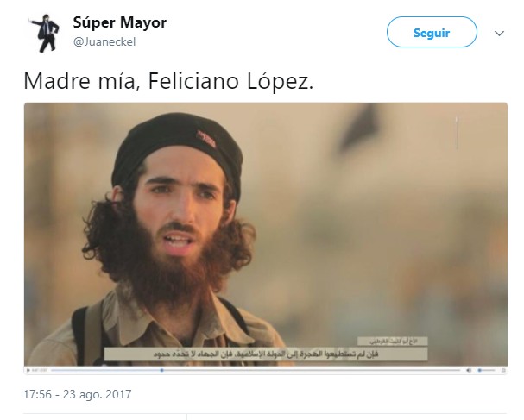Click the Arabic subtitle caption in the video

click(266, 354)
